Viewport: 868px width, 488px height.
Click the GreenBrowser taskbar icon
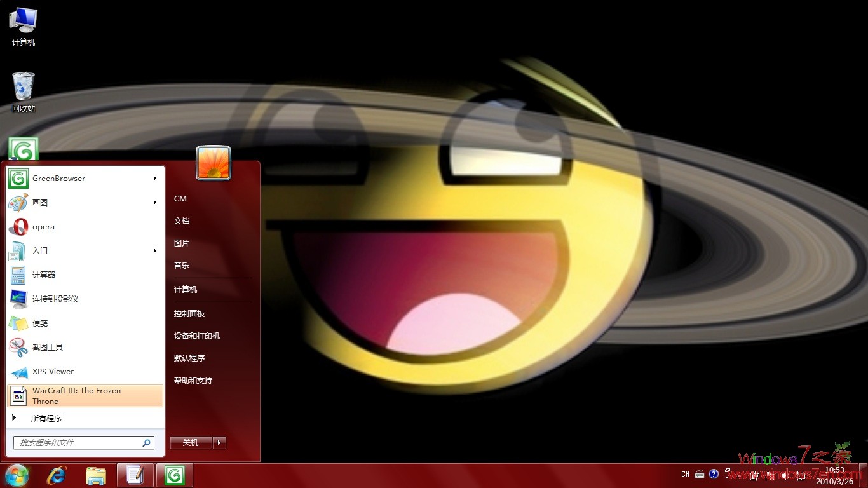174,475
